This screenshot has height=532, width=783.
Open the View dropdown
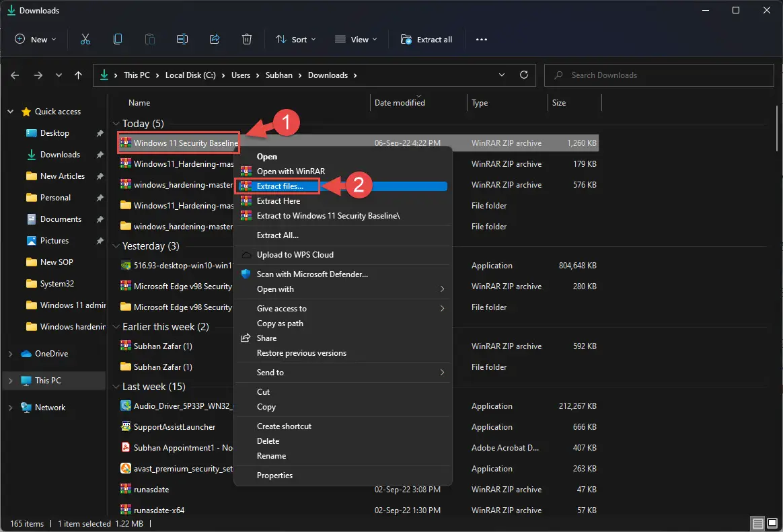356,40
